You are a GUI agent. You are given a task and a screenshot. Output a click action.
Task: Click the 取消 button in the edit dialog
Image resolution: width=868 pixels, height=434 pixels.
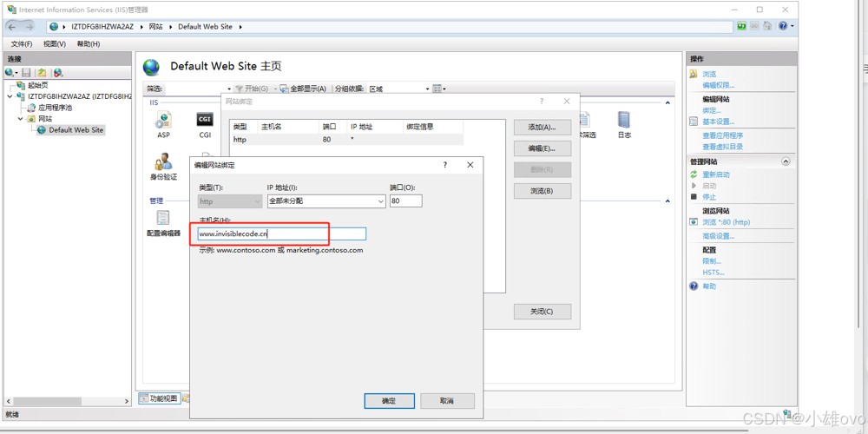(x=447, y=401)
